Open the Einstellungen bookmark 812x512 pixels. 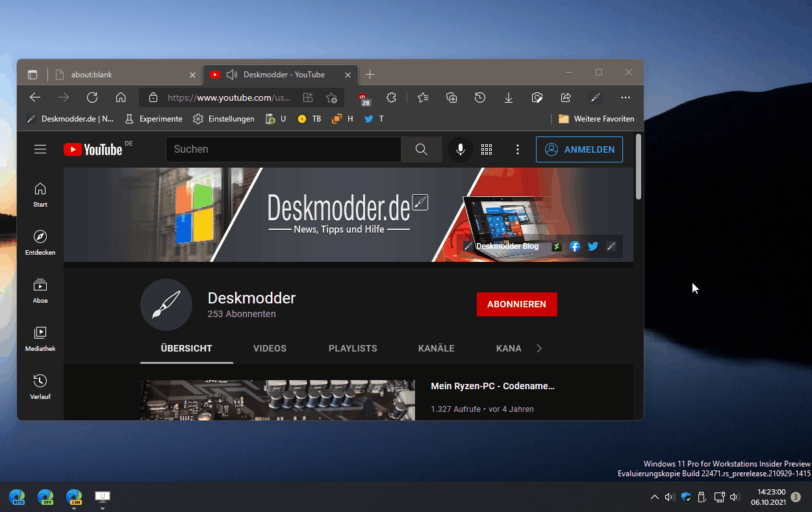(x=223, y=119)
